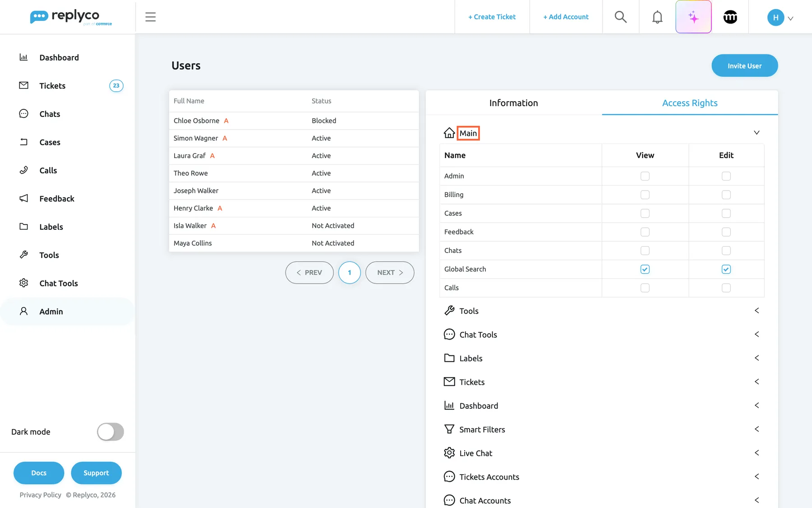The image size is (812, 508).
Task: Click the black commerce logo icon
Action: pyautogui.click(x=730, y=17)
